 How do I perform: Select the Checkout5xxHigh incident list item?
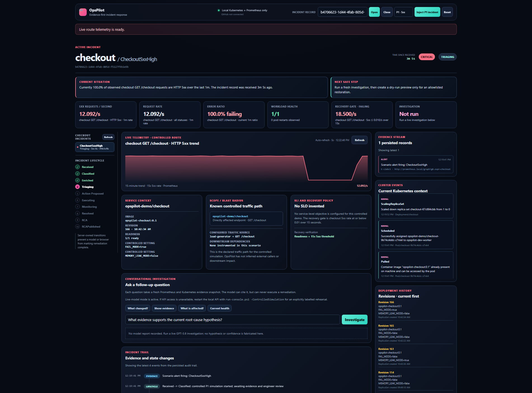[x=95, y=147]
